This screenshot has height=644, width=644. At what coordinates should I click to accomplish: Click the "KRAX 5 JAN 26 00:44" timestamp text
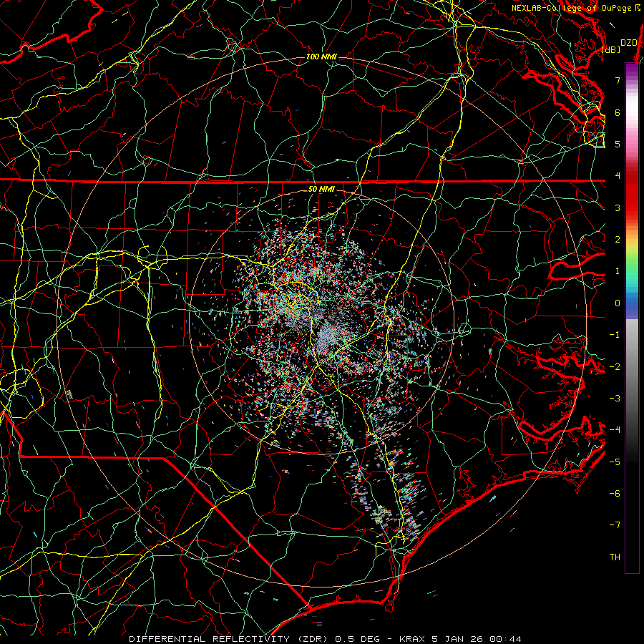pyautogui.click(x=460, y=639)
